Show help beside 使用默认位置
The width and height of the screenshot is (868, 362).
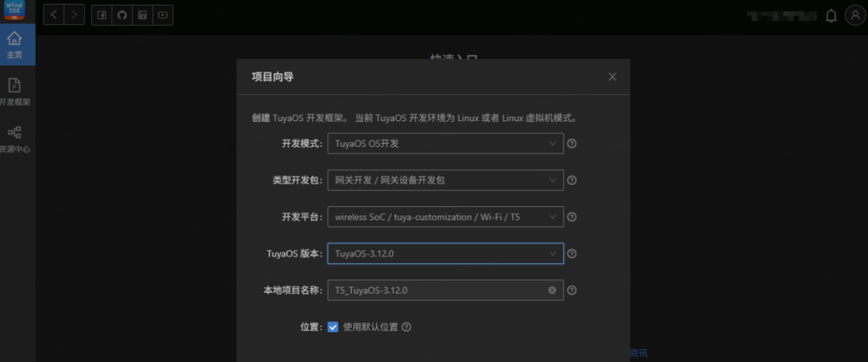click(x=407, y=327)
